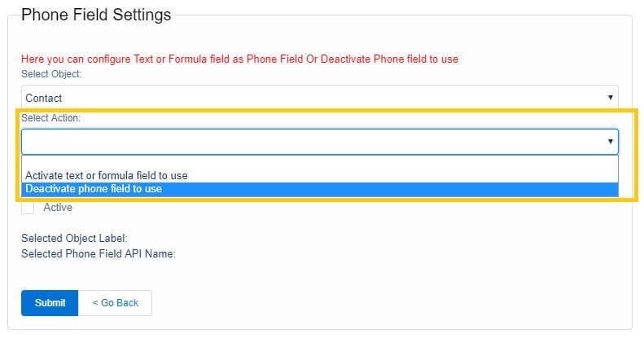Click the 'Contact' value text
Screen dimensions: 644x343
click(x=44, y=98)
